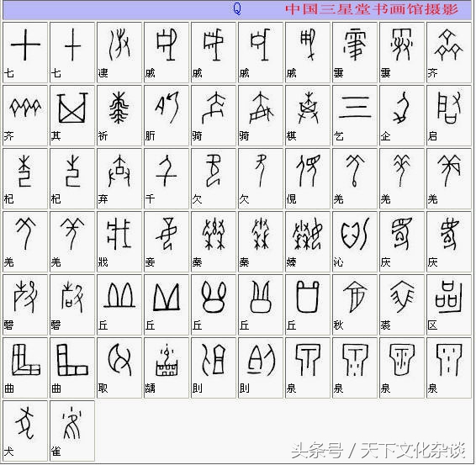
Task: Select the glyph cell labeled 秋
Action: pos(355,304)
